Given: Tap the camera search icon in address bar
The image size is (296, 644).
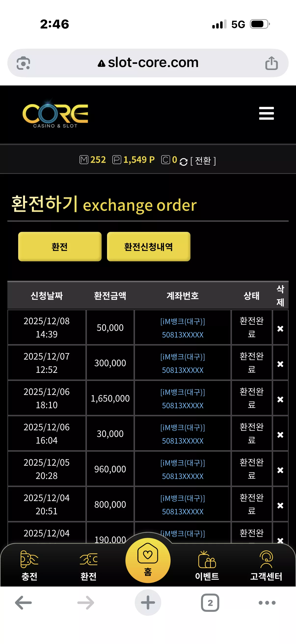Looking at the screenshot, I should [24, 63].
